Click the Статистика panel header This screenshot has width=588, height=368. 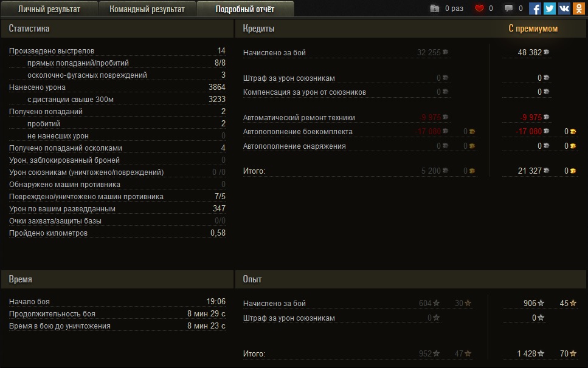coord(29,29)
